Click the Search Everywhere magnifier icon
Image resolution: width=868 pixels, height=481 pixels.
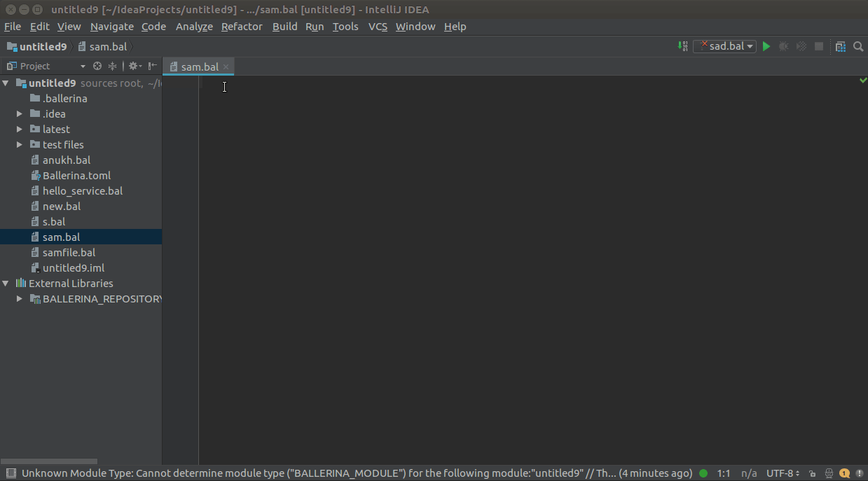click(858, 46)
